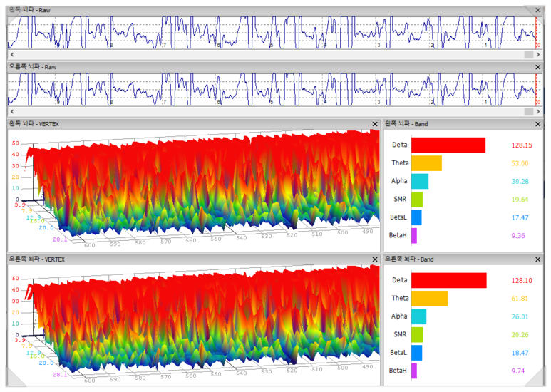Close the 오른쪽 뇌파 Band panel
This screenshot has height=392, width=551.
(537, 259)
